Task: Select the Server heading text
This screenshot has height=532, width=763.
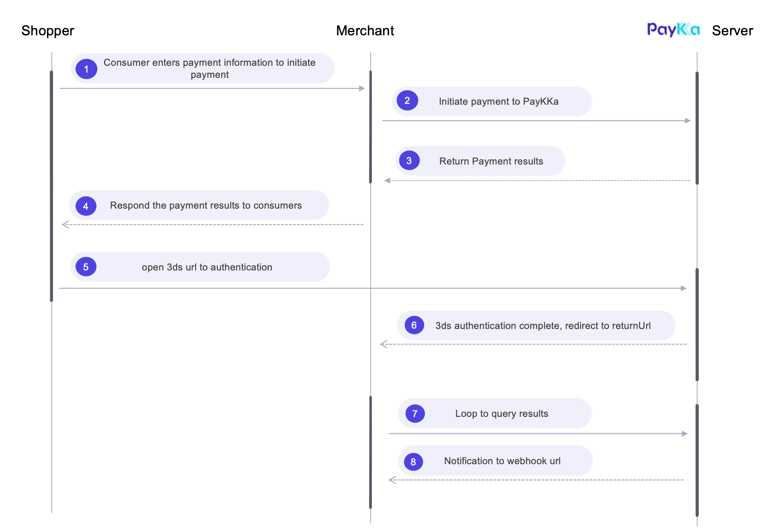Action: click(732, 30)
